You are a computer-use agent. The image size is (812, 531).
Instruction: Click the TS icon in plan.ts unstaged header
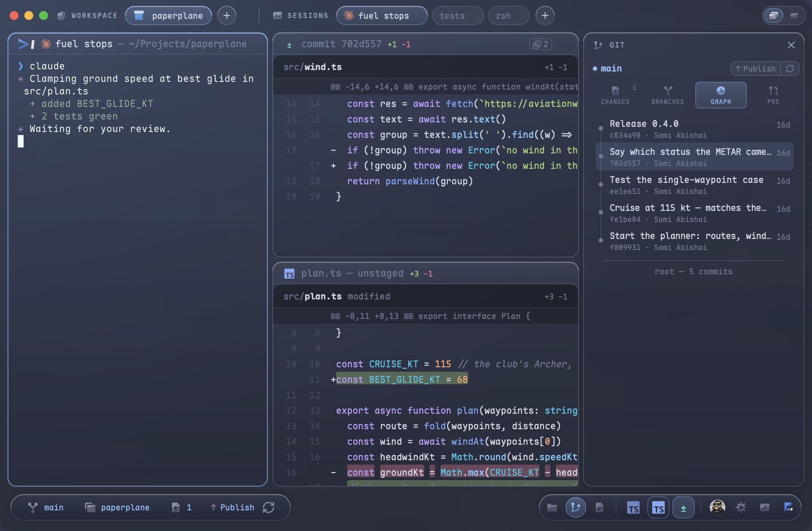click(289, 274)
